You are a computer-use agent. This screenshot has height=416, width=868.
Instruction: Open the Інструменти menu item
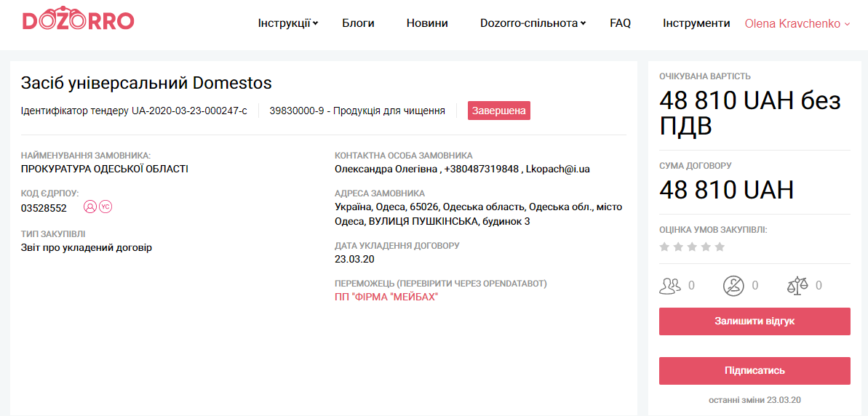click(696, 23)
